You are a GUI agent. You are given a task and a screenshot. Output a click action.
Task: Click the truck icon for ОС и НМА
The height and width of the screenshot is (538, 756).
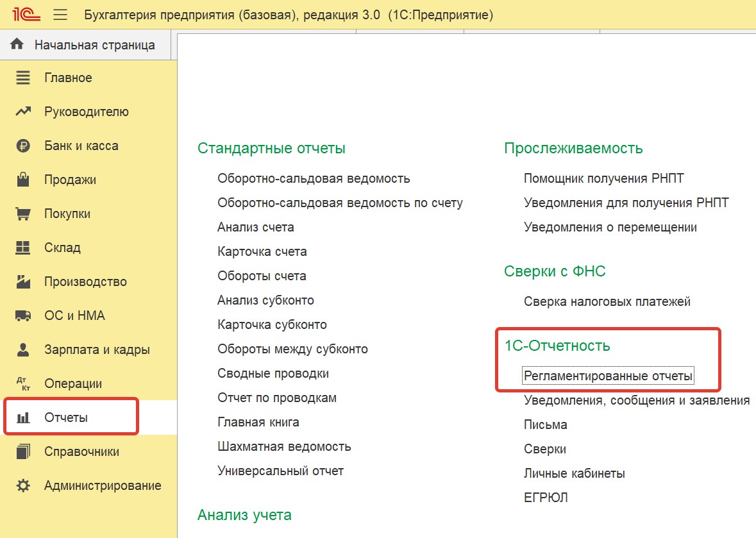(x=22, y=315)
